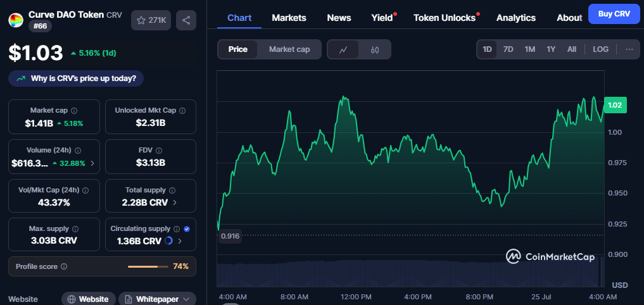Viewport: 644px width, 305px height.
Task: Click the Total supply info icon
Action: (172, 190)
